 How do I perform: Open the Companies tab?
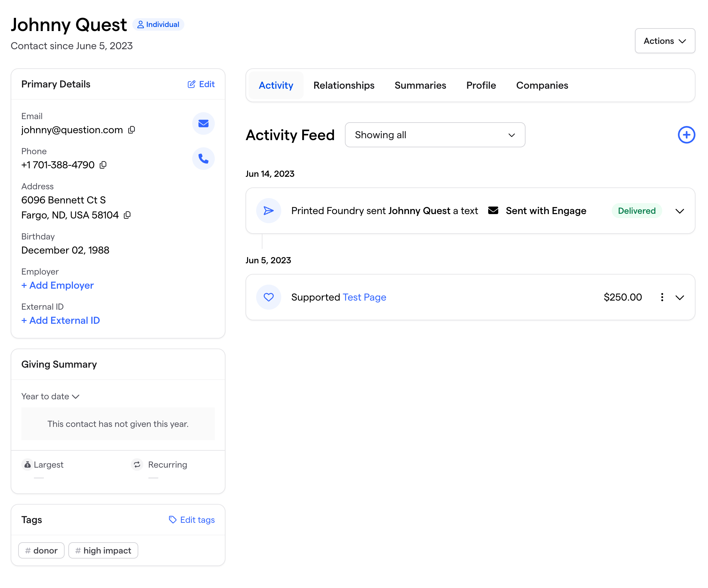(x=542, y=86)
